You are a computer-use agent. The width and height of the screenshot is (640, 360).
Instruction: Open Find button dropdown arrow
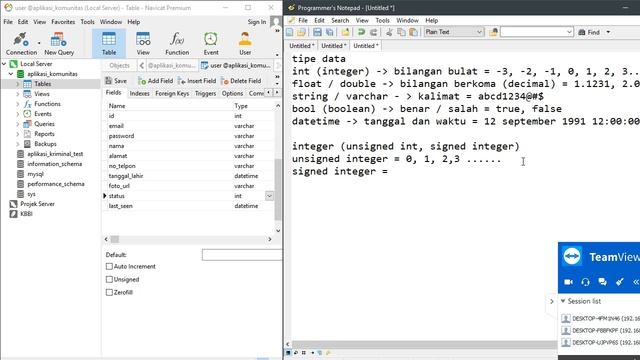point(608,32)
